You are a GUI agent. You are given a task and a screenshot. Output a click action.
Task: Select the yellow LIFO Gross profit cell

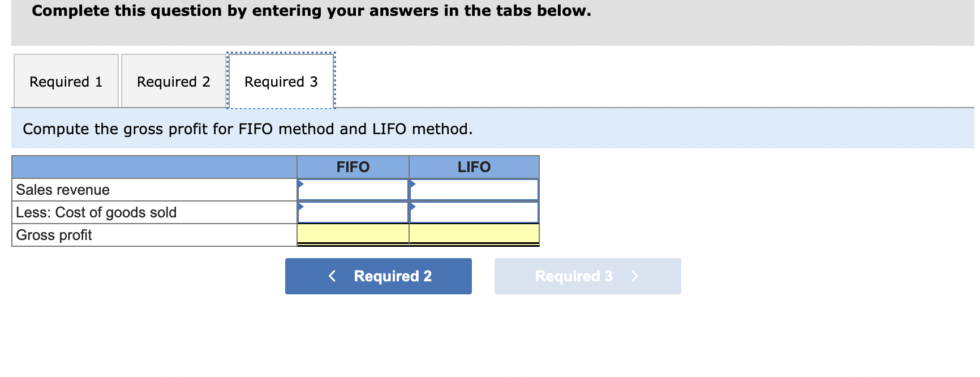click(x=474, y=234)
